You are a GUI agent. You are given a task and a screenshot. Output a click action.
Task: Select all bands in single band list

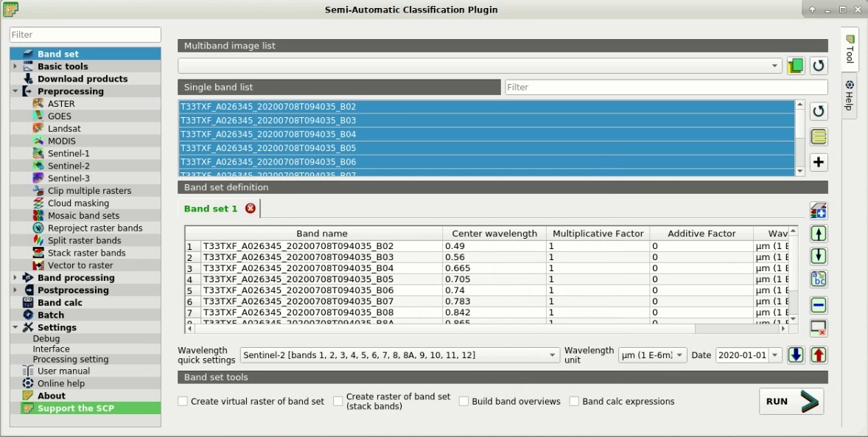(x=818, y=136)
